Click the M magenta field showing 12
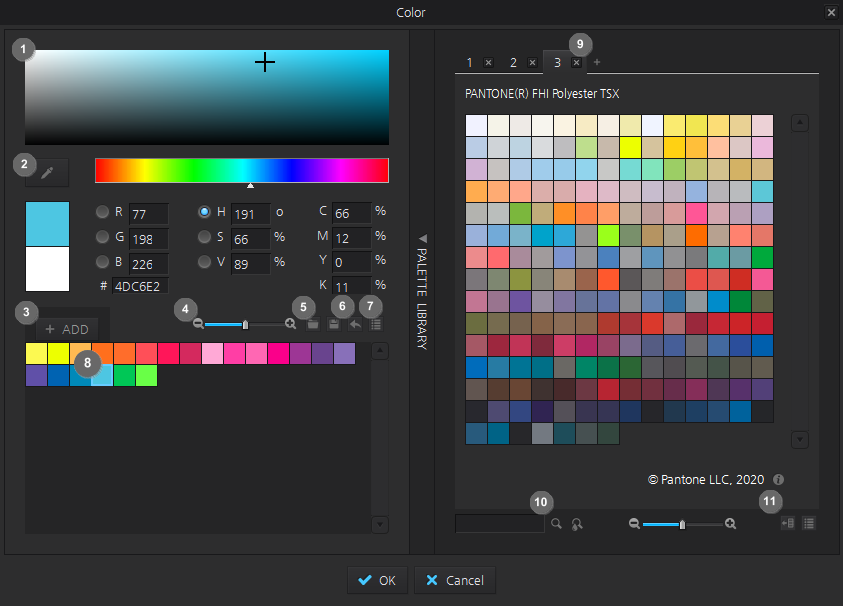 coord(352,238)
